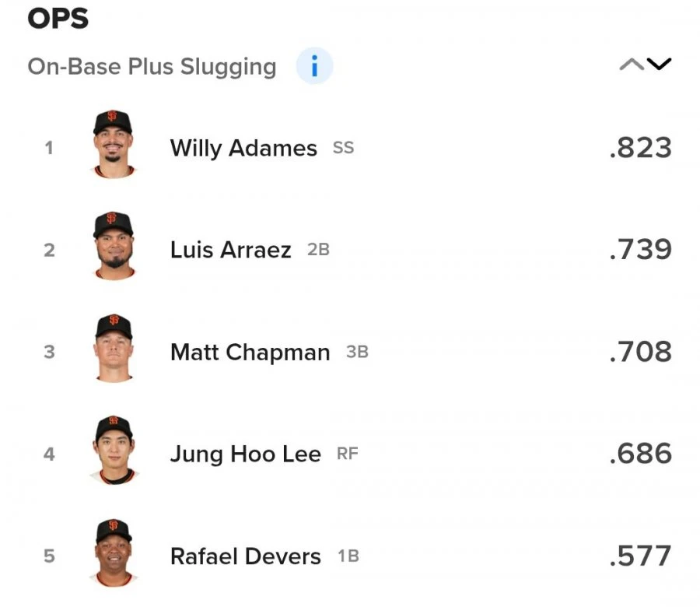The image size is (700, 607).
Task: Open Willy Adames headshot photo
Action: point(114,144)
